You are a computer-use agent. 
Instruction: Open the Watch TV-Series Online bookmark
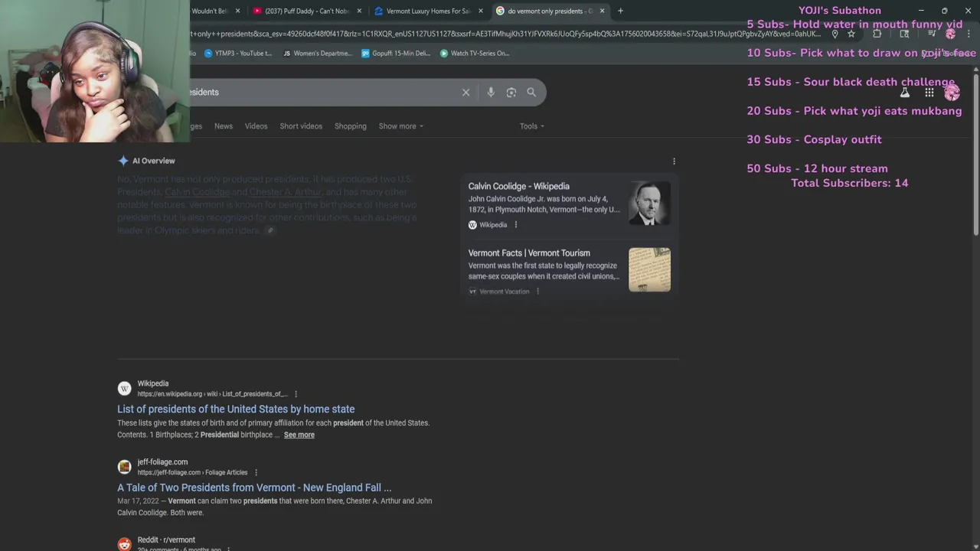[x=475, y=54]
